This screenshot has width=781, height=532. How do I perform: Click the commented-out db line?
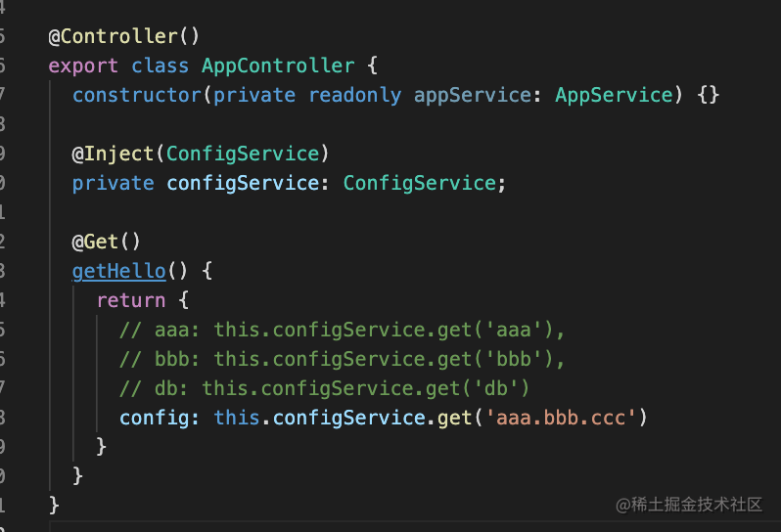(324, 388)
